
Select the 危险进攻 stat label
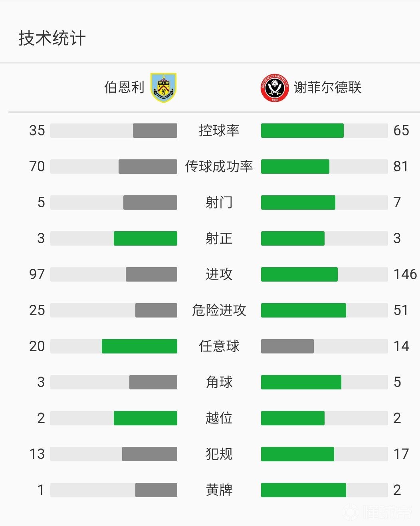click(219, 310)
